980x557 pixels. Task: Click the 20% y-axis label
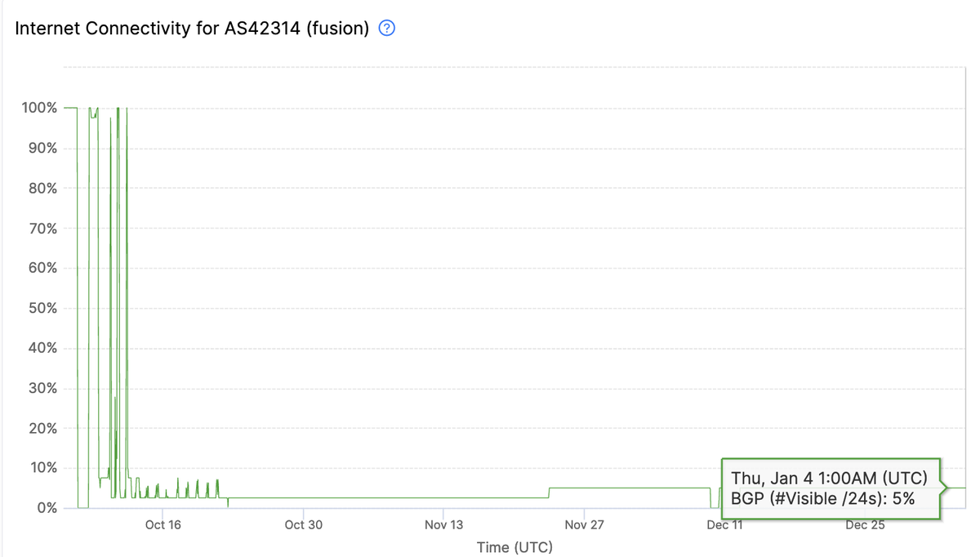[x=41, y=428]
